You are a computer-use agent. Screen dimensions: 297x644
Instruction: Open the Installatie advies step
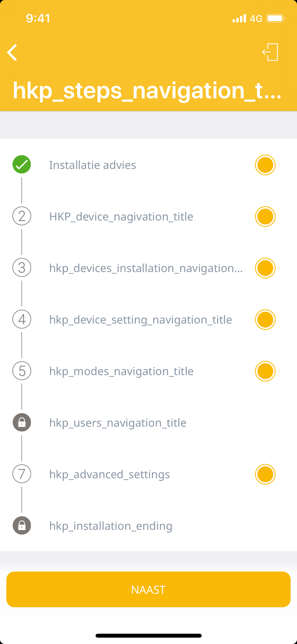(x=93, y=165)
